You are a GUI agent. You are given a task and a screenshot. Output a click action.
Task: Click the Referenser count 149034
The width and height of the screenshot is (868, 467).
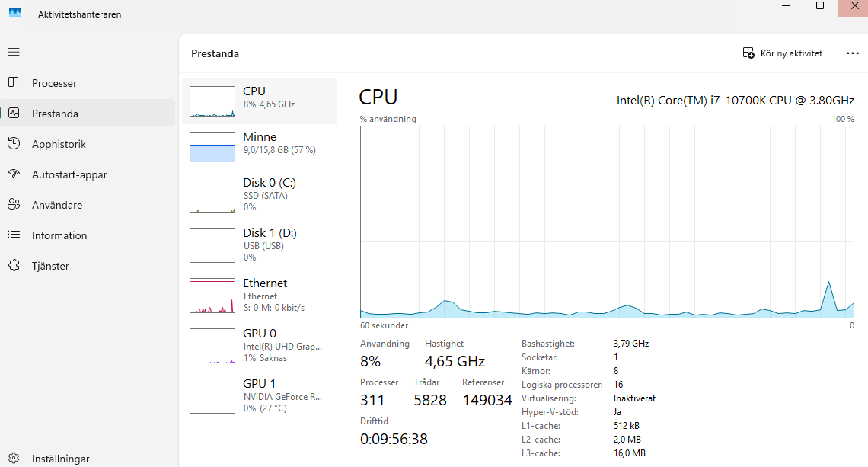[x=487, y=401]
